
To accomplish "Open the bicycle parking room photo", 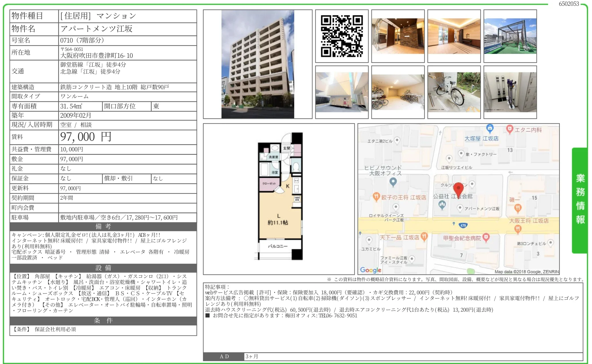I will pyautogui.click(x=398, y=92).
